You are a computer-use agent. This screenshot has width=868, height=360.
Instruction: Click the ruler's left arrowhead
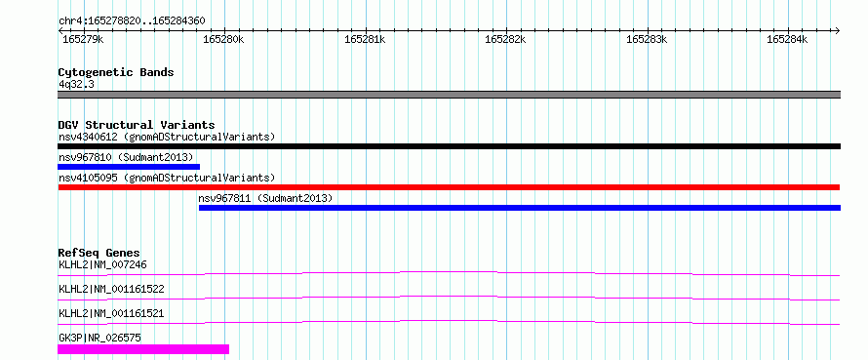click(60, 30)
